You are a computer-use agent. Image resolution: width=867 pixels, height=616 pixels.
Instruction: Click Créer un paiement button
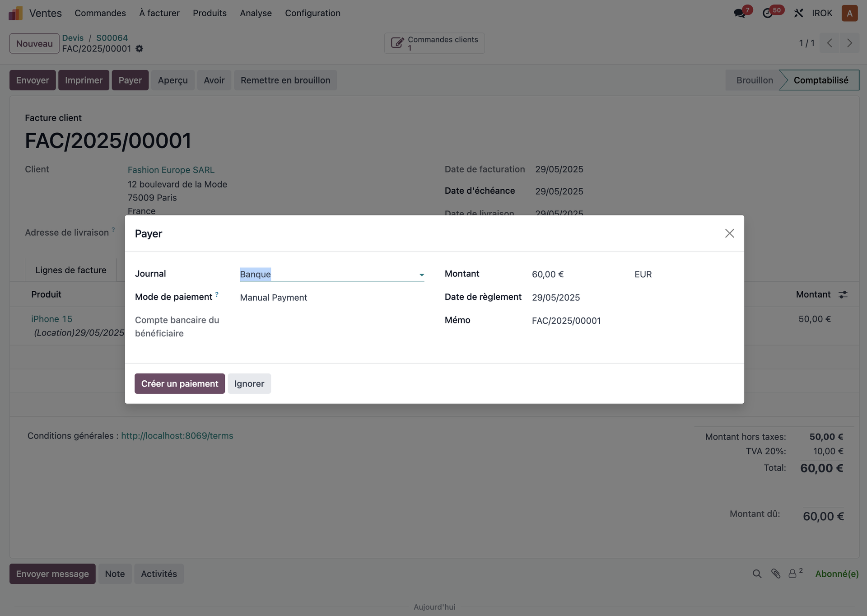pos(179,383)
